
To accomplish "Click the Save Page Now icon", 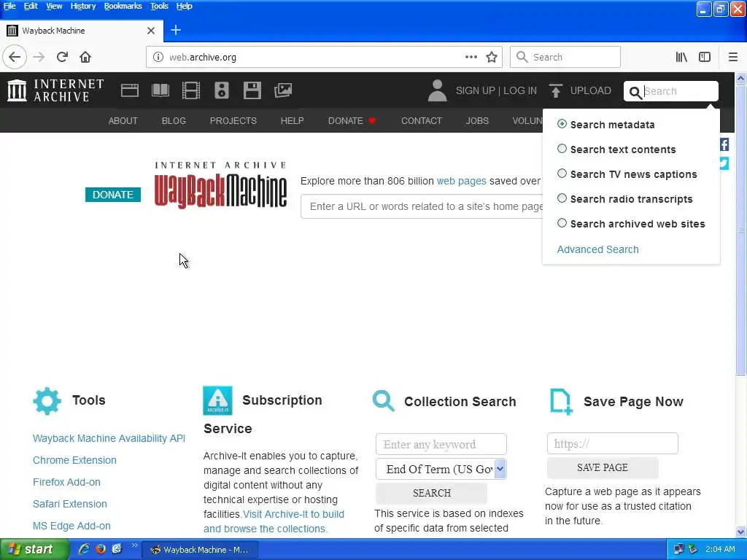I will coord(561,402).
